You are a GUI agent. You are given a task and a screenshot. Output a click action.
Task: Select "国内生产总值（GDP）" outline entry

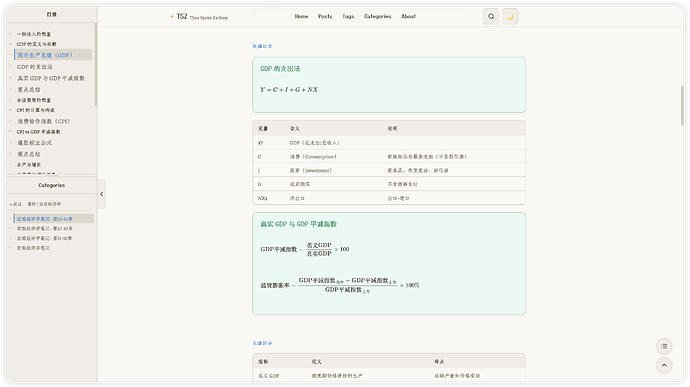tap(53, 55)
